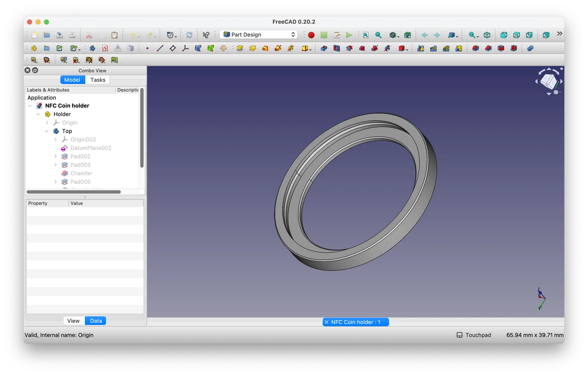Switch to the Tasks tab

pos(97,80)
